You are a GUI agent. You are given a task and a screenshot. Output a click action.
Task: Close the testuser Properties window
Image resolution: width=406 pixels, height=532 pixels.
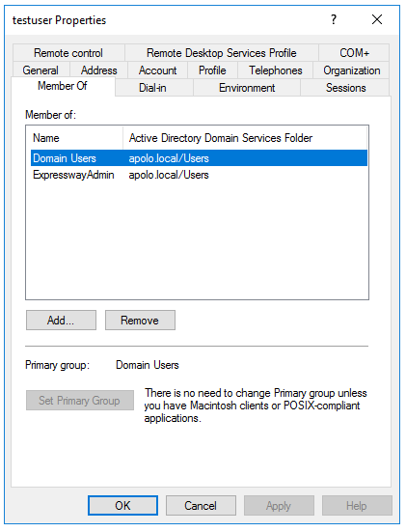(x=377, y=19)
